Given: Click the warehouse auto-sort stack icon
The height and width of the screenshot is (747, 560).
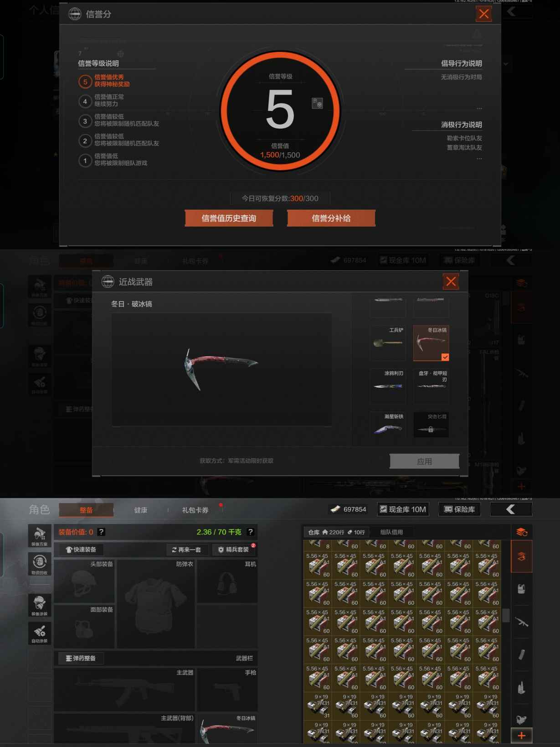Looking at the screenshot, I should tap(521, 532).
